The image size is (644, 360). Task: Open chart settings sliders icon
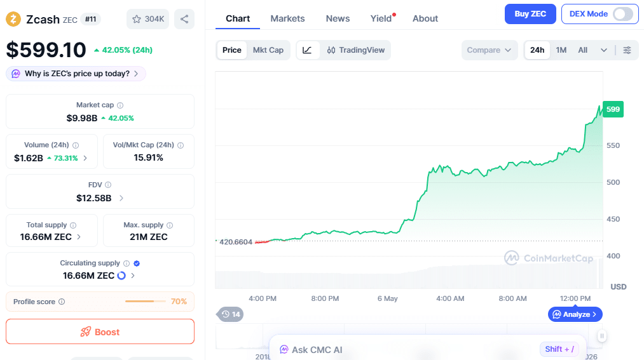point(627,50)
